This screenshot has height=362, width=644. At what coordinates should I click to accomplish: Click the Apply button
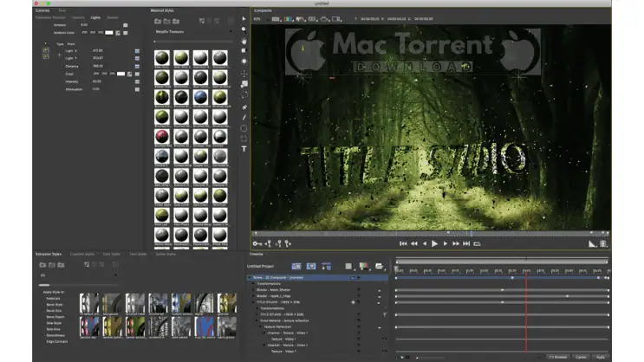600,357
